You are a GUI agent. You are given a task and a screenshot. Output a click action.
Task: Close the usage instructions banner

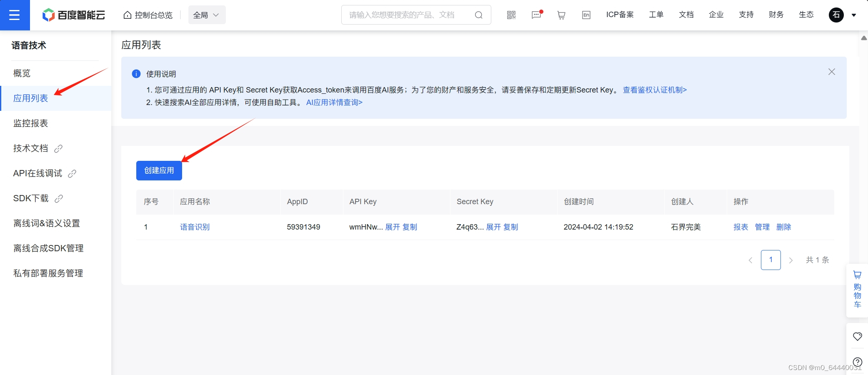tap(832, 72)
